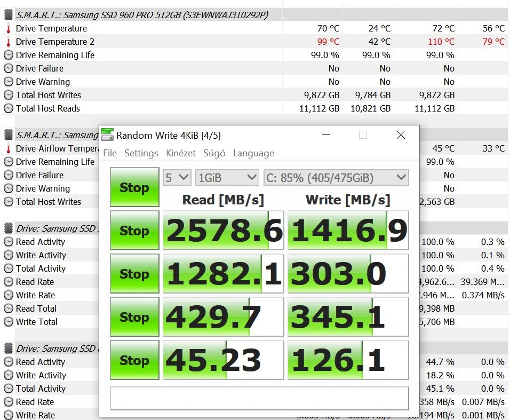
Task: Click Stop button beside 45.23 read result
Action: point(134,360)
